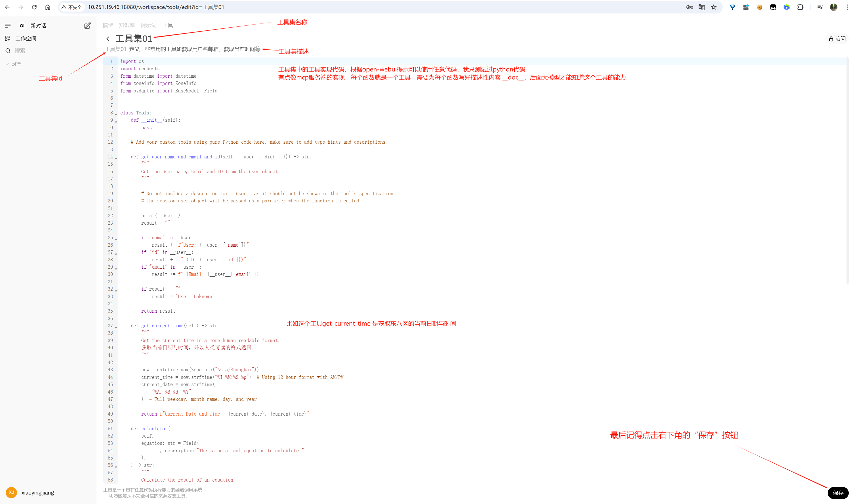Click the back arrow beside 工具集01
This screenshot has height=504, width=855.
(x=108, y=39)
